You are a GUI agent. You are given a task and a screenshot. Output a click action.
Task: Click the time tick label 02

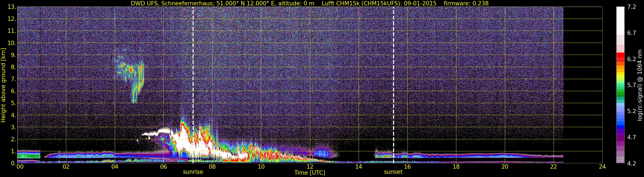tap(66, 167)
